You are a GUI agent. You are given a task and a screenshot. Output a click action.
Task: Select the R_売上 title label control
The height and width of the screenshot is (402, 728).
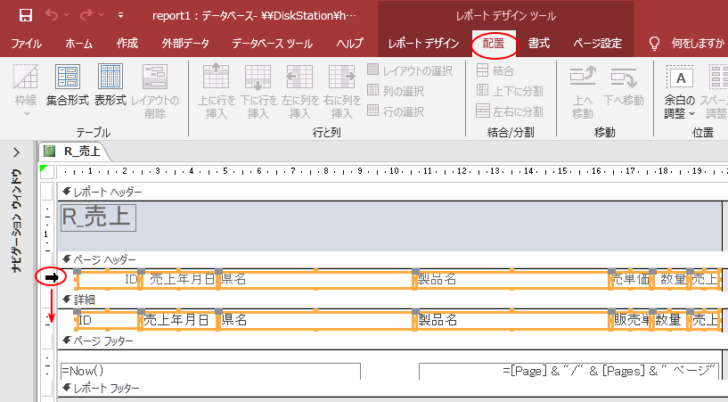[98, 218]
